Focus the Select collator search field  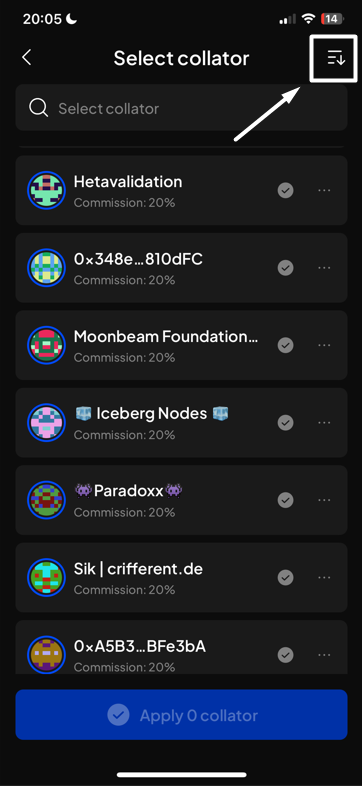click(181, 108)
